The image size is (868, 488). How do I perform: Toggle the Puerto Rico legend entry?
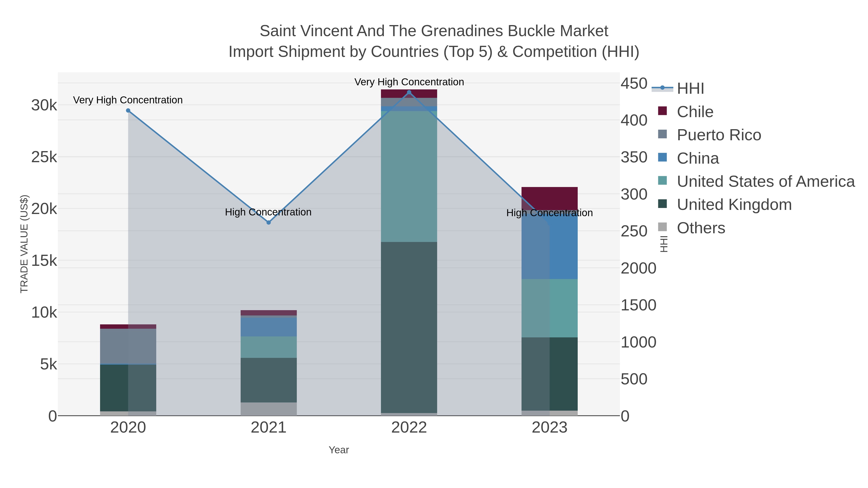[709, 135]
